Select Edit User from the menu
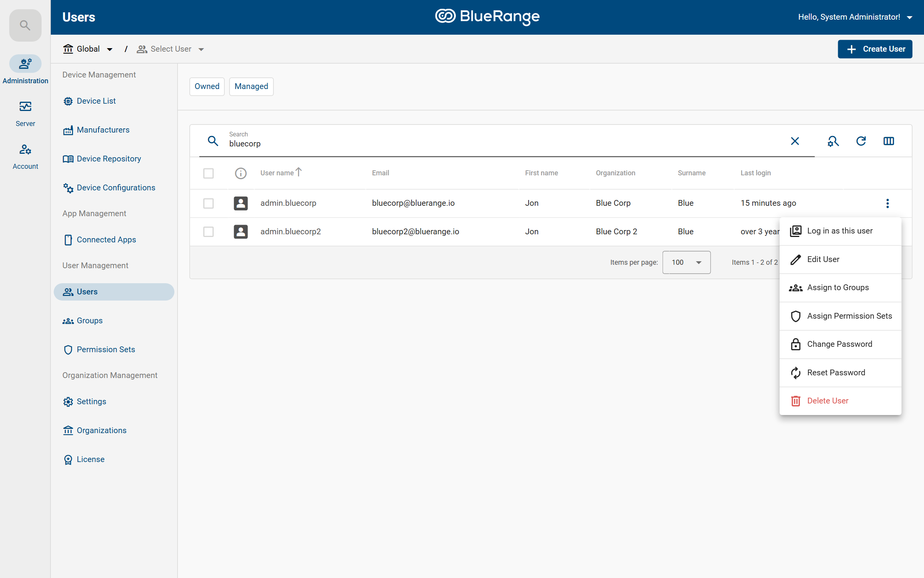The height and width of the screenshot is (578, 924). (840, 259)
